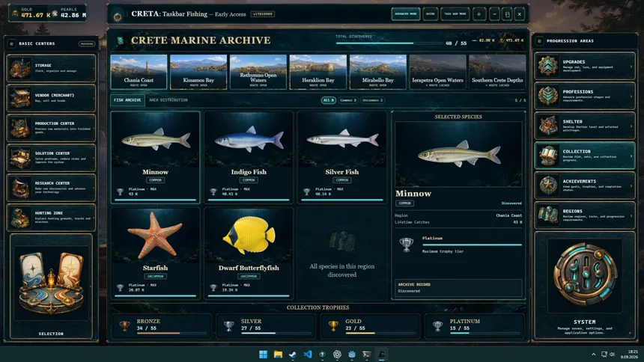The width and height of the screenshot is (644, 362).
Task: Open the Guide button
Action: 431,14
